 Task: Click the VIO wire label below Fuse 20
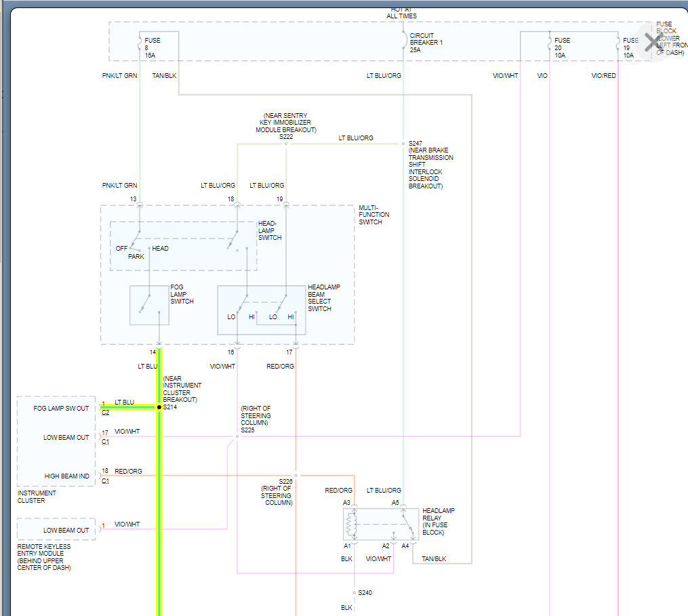[x=542, y=76]
